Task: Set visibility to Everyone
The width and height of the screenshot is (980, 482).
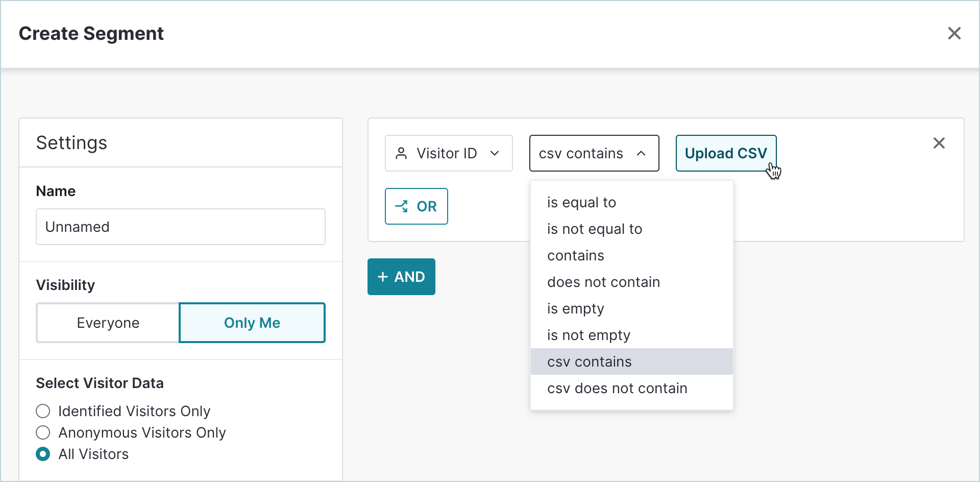Action: pyautogui.click(x=108, y=323)
